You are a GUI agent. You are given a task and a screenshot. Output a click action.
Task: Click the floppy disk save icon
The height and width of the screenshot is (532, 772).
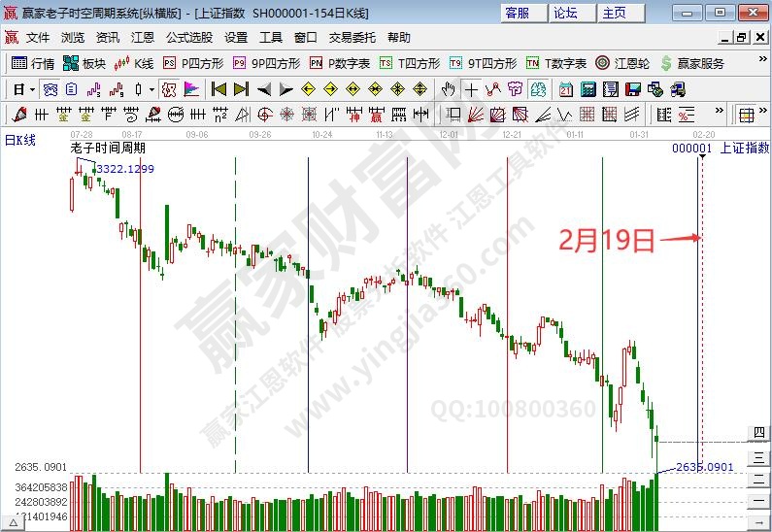point(633,89)
